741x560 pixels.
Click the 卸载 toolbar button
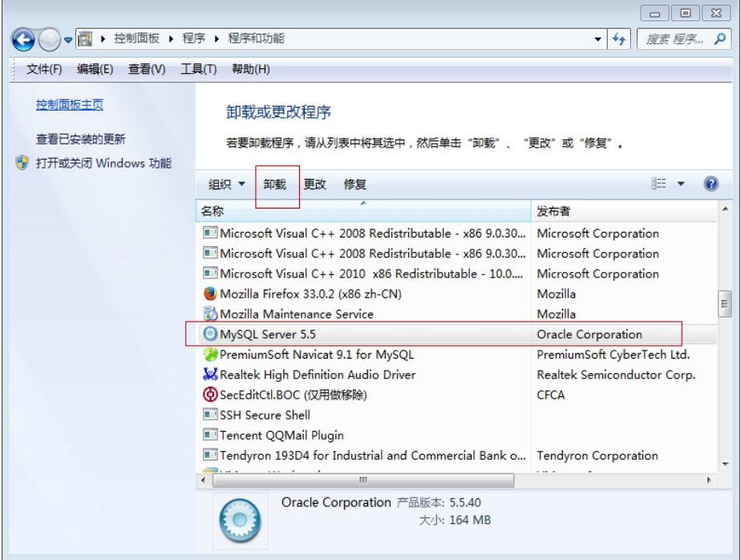(274, 184)
